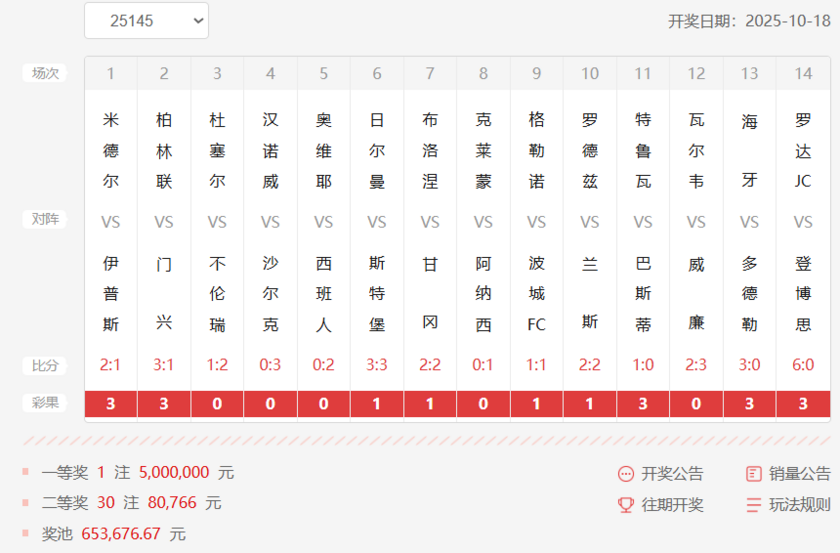
Task: Click home team 米德尔 in match 1
Action: 111,151
